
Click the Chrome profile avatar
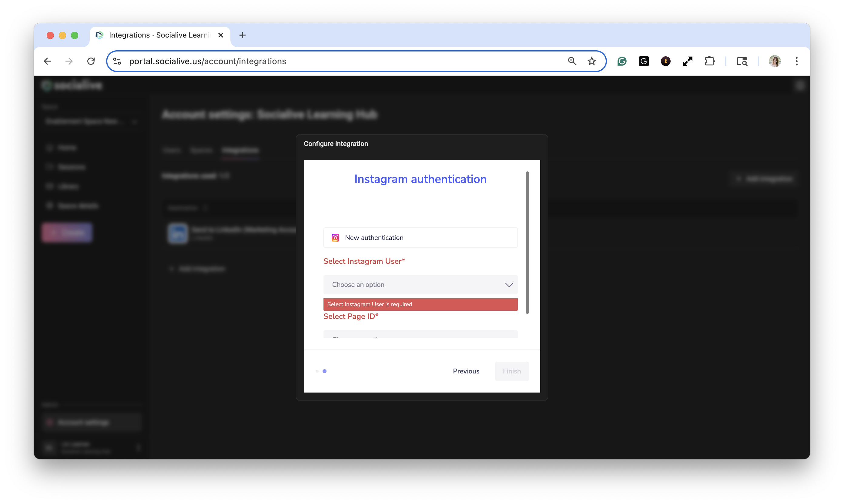(x=775, y=61)
